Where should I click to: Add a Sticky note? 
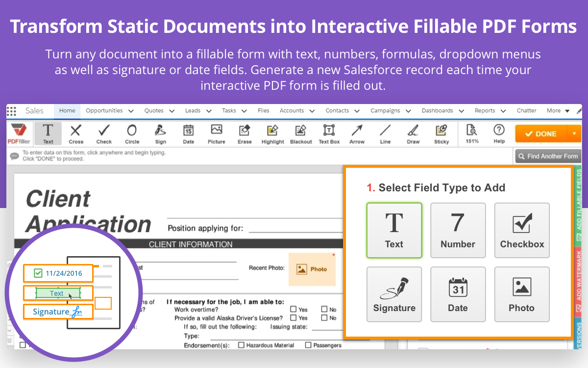click(441, 133)
